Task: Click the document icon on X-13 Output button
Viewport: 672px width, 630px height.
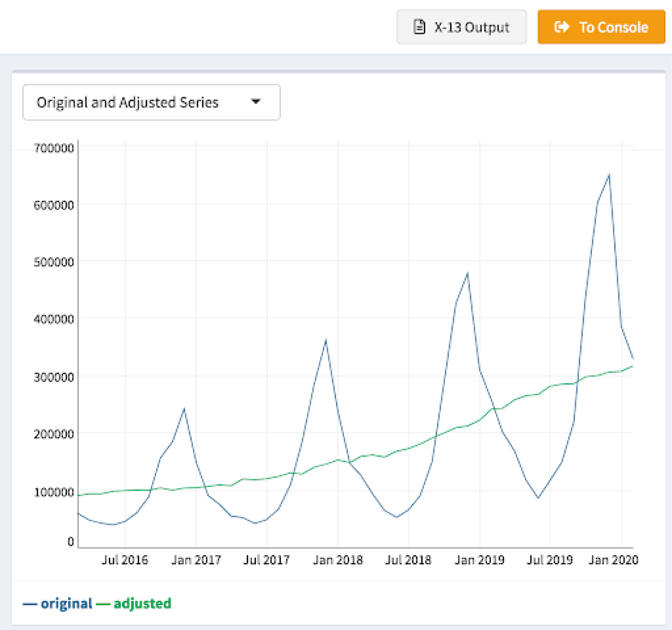Action: pyautogui.click(x=419, y=27)
